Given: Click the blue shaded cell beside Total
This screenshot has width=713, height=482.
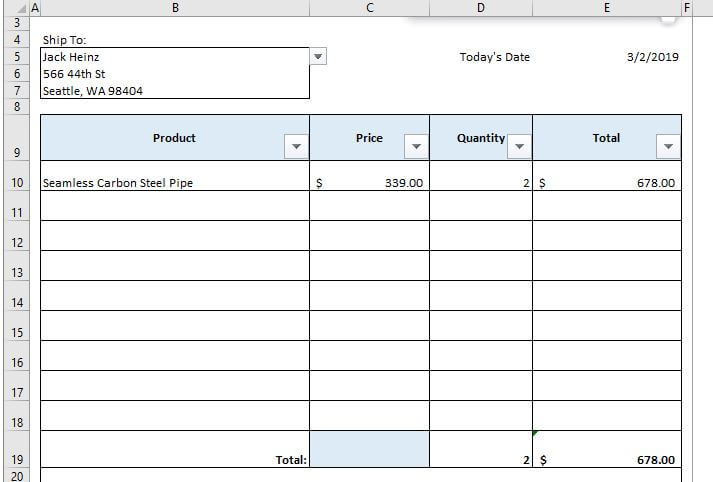Looking at the screenshot, I should coord(369,449).
